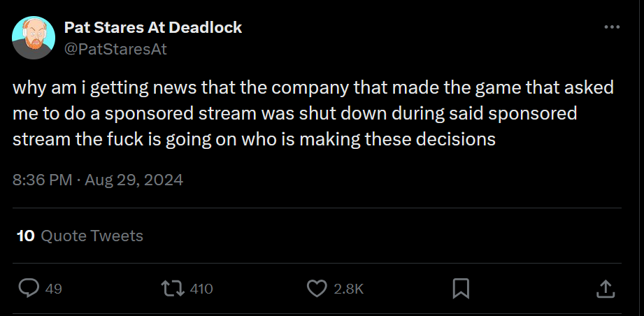Click the middle tweet line starting 'me to do'
Viewport: 644px width, 316px height.
294,114
